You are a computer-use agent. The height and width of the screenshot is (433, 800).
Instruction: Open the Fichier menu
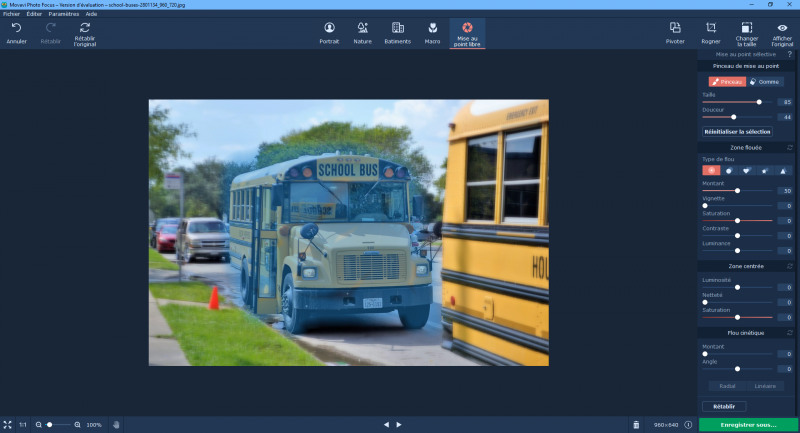[11, 14]
